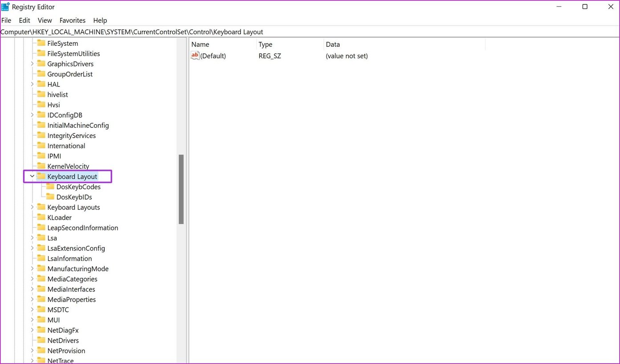Select the ManufacturingMode key label
The height and width of the screenshot is (364, 620).
[x=78, y=269]
